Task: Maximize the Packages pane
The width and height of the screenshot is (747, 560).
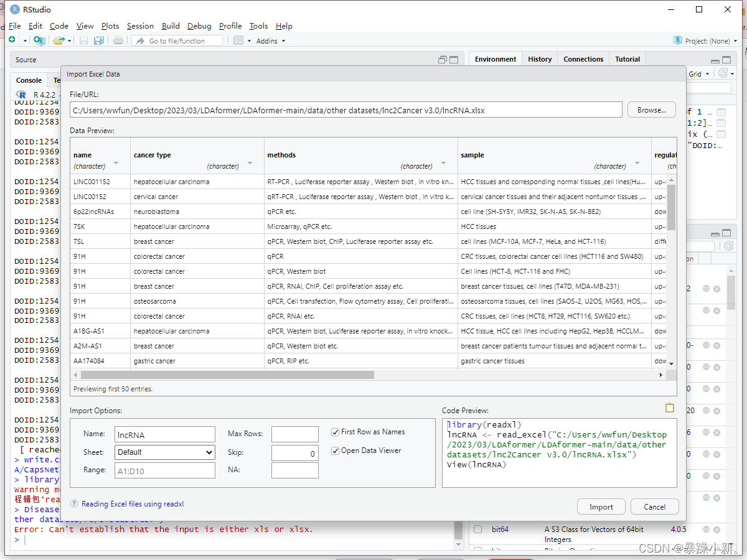Action: pos(727,233)
